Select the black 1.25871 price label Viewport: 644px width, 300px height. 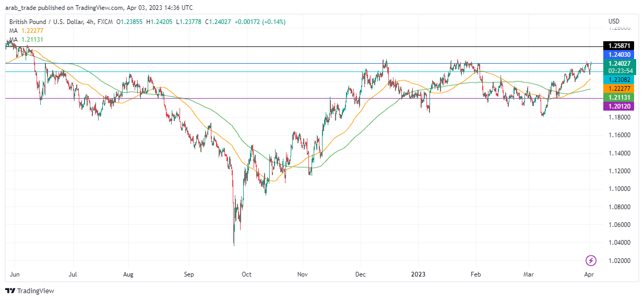tap(618, 46)
